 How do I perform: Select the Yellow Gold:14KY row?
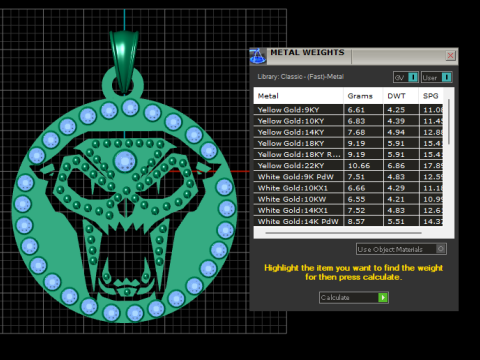click(x=348, y=132)
